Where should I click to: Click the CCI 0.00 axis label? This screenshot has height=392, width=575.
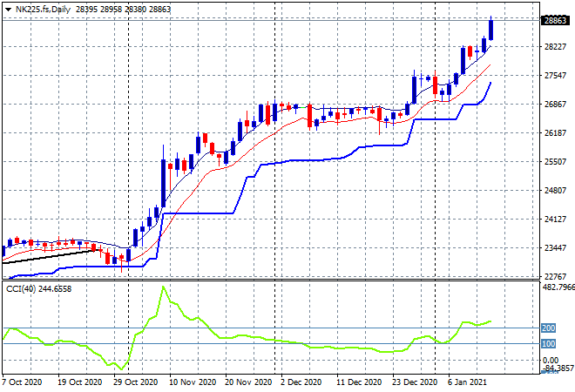[x=551, y=360]
